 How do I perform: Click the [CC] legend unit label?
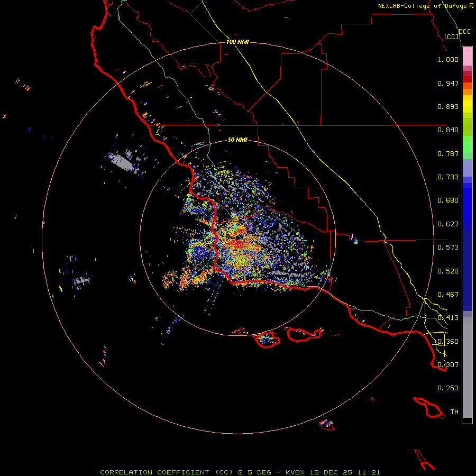(451, 36)
